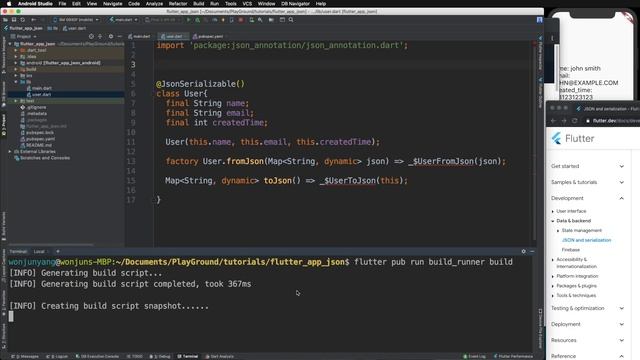Open the Firebase link in Flutter sidebar
The height and width of the screenshot is (360, 640).
571,250
